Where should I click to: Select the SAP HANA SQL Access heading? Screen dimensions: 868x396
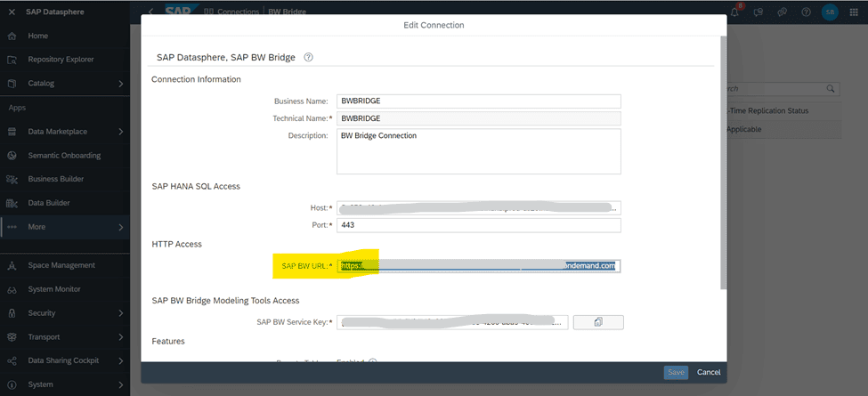pyautogui.click(x=196, y=186)
